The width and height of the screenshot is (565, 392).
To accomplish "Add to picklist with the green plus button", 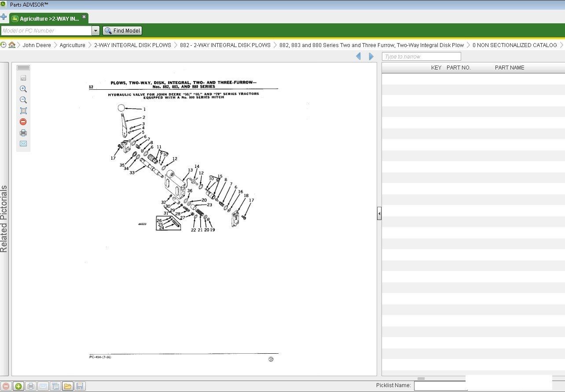I will 18,386.
